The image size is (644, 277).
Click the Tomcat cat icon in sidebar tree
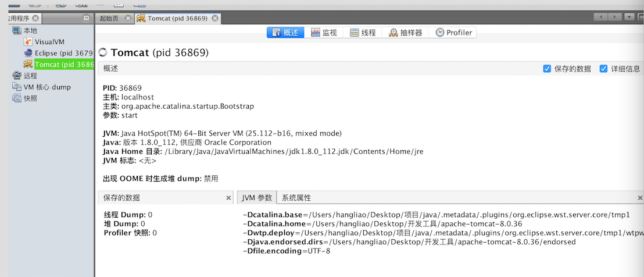28,64
